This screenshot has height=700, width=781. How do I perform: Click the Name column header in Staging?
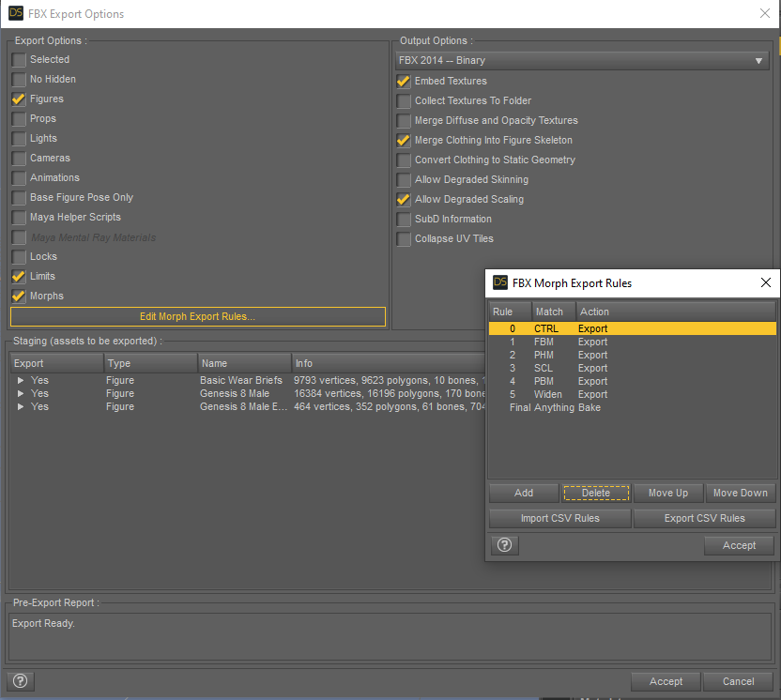(244, 363)
